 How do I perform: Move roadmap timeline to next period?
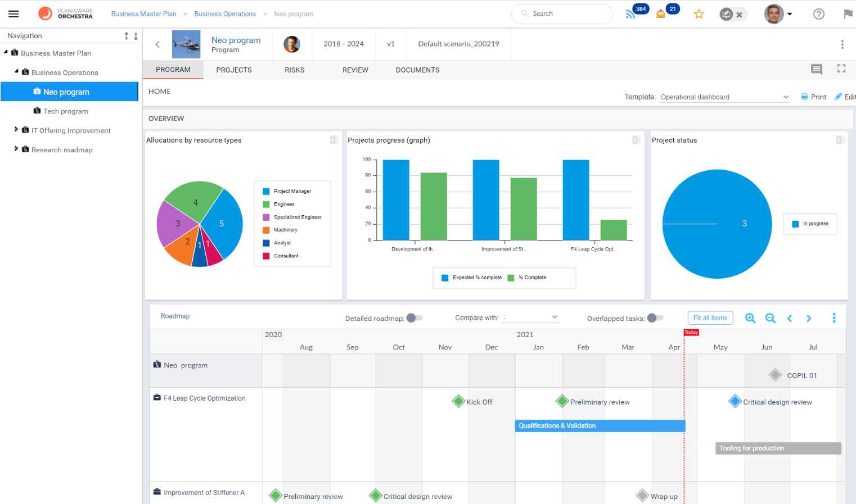click(x=809, y=319)
